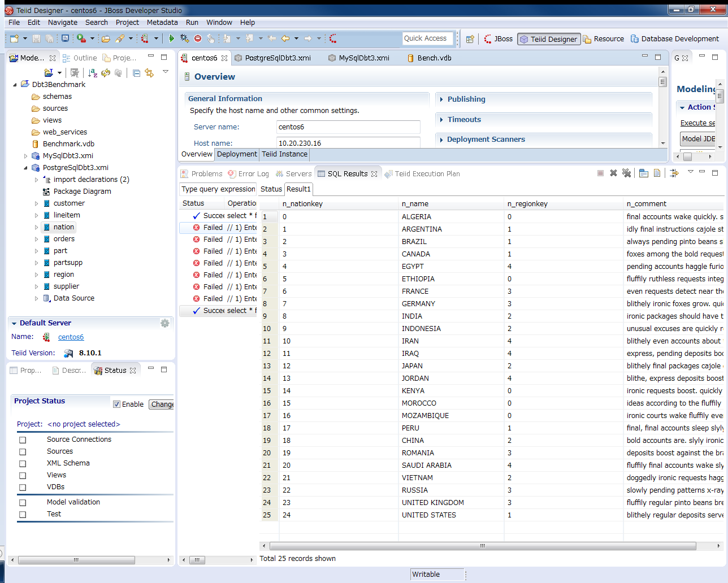Switch to the Teiid Instance tab
This screenshot has width=728, height=583.
(285, 154)
